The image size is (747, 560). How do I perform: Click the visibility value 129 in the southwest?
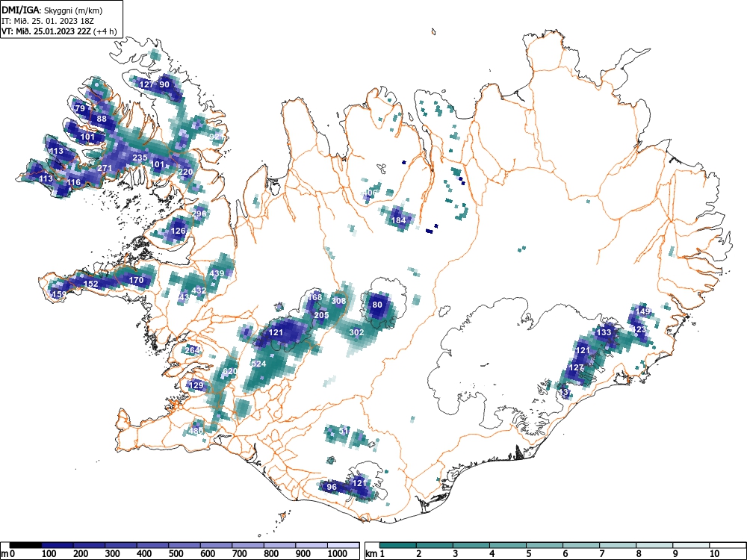pyautogui.click(x=196, y=386)
